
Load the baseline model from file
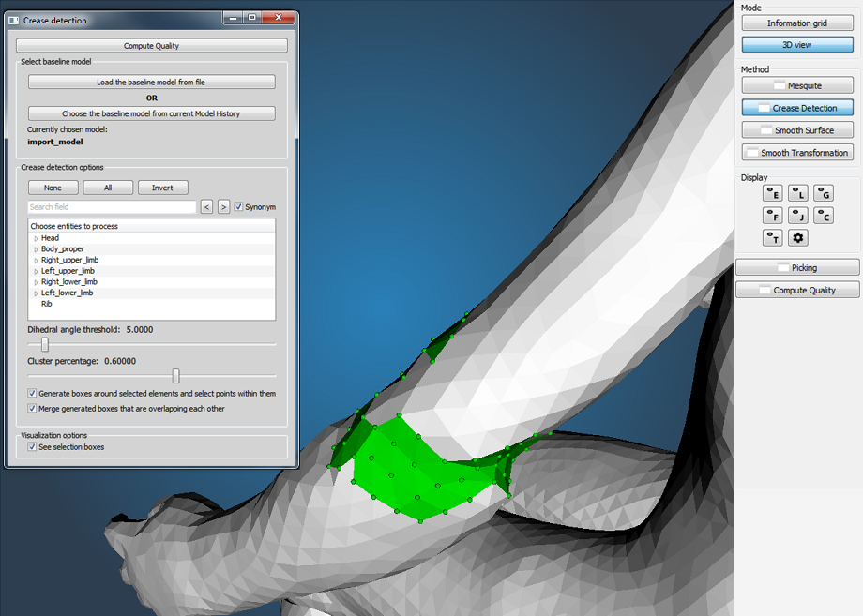click(152, 82)
